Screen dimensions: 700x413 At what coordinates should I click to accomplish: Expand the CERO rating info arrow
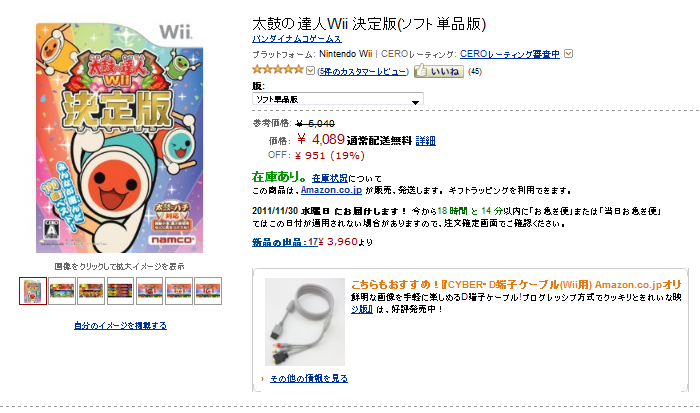(568, 54)
